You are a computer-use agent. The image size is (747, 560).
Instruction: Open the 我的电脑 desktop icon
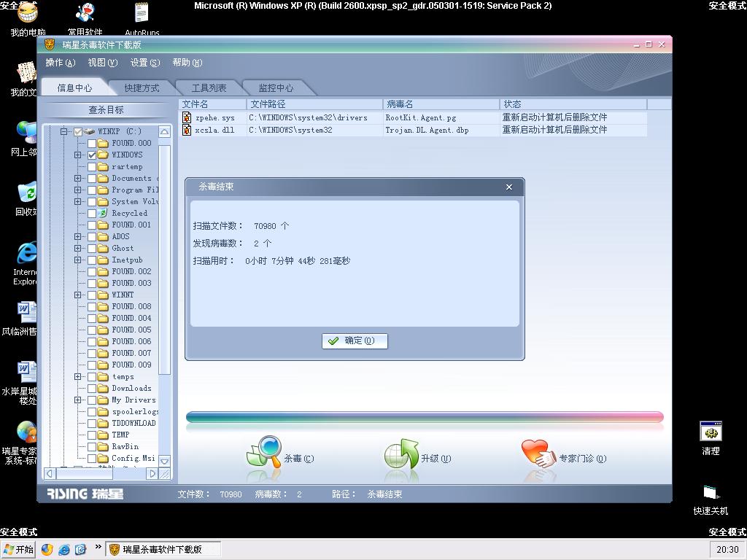pos(28,13)
